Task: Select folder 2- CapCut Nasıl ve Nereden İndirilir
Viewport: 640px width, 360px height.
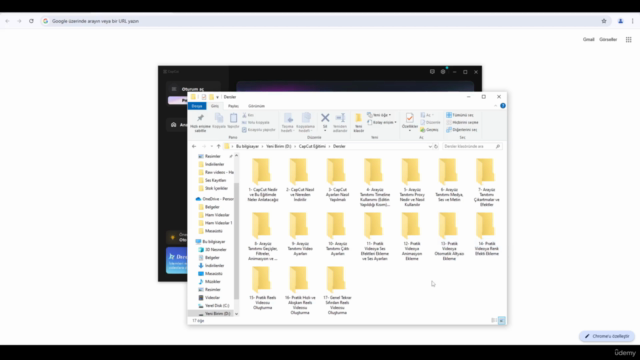Action: [x=300, y=180]
